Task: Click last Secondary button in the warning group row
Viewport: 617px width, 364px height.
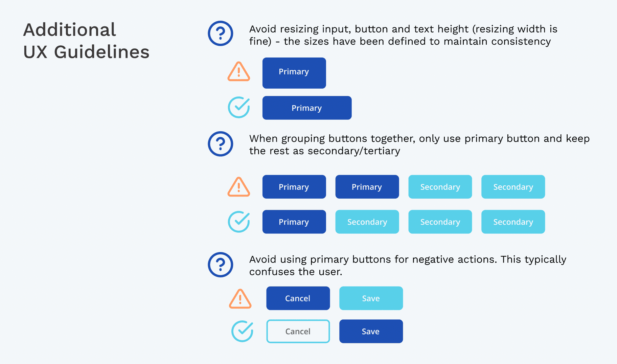Action: pyautogui.click(x=513, y=187)
